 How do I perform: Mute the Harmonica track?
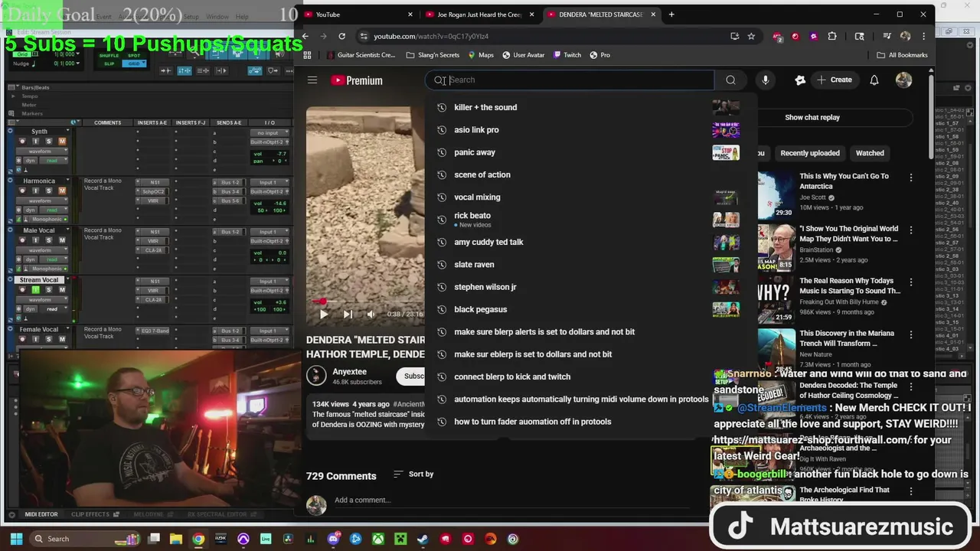coord(62,191)
